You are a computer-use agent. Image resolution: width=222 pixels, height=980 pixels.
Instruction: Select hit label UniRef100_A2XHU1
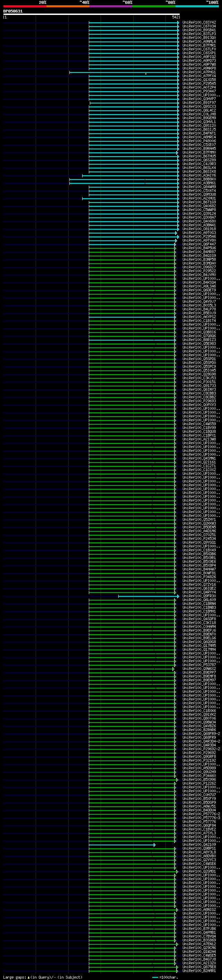[x=199, y=198]
